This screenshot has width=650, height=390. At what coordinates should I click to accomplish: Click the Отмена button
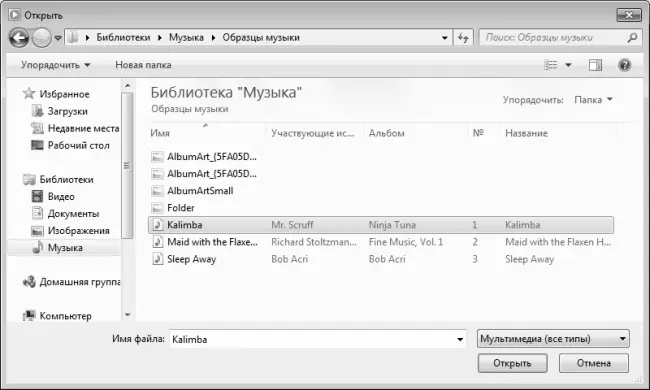click(594, 363)
